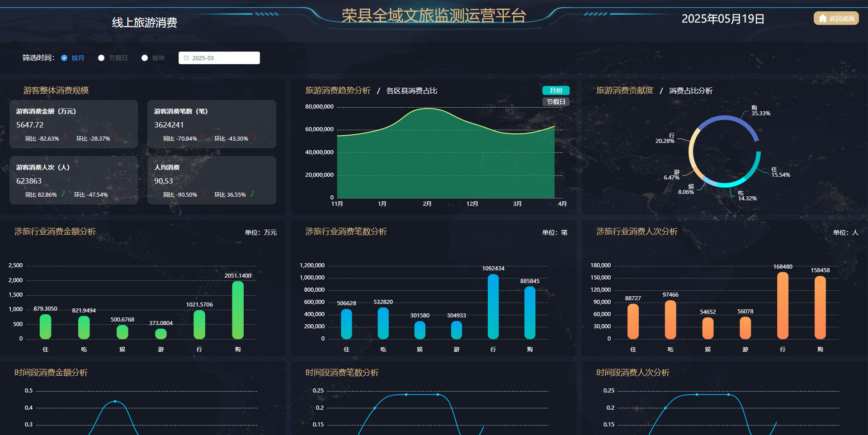868x435 pixels.
Task: Open the 2025-03 month picker
Action: 219,58
